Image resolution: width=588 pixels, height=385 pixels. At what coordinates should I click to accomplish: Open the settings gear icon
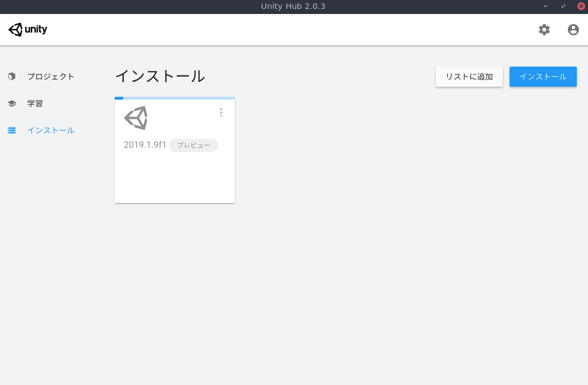pyautogui.click(x=544, y=30)
